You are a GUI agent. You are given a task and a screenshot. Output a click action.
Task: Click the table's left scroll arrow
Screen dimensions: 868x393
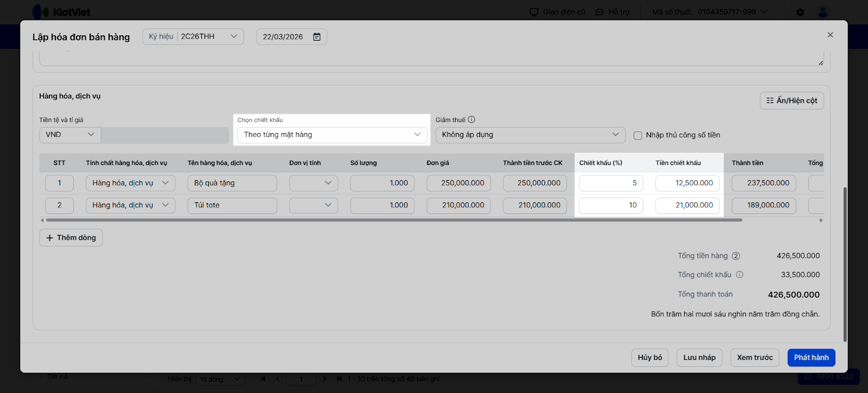pyautogui.click(x=42, y=220)
